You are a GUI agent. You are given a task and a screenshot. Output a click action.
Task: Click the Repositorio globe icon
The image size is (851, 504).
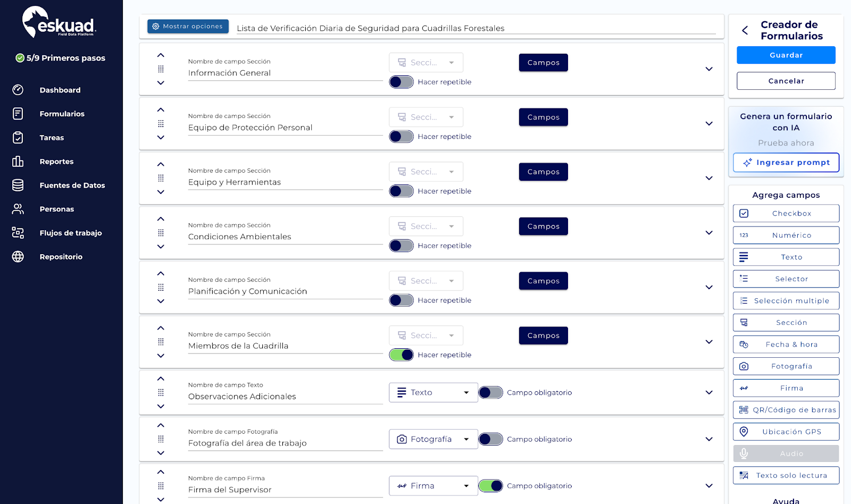[x=18, y=257]
